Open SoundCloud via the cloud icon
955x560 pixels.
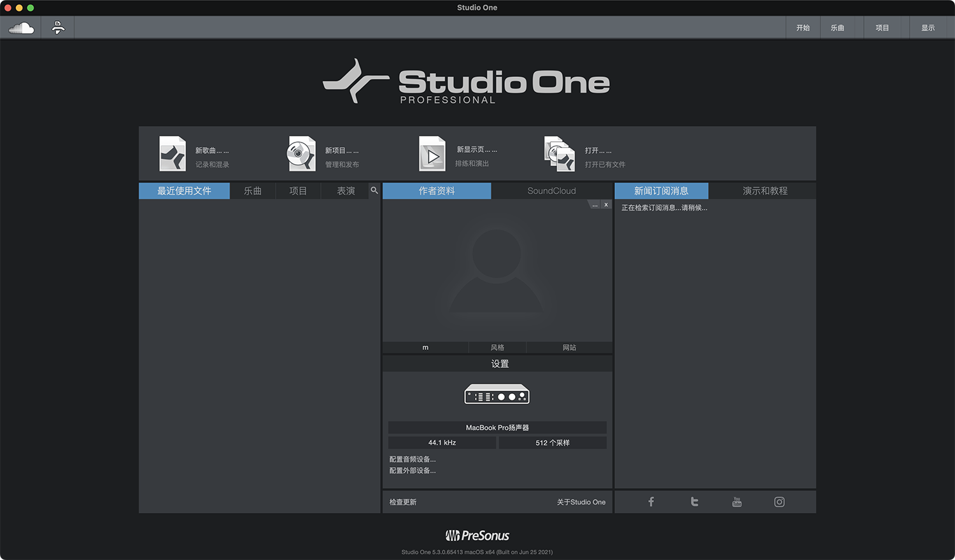pos(20,27)
